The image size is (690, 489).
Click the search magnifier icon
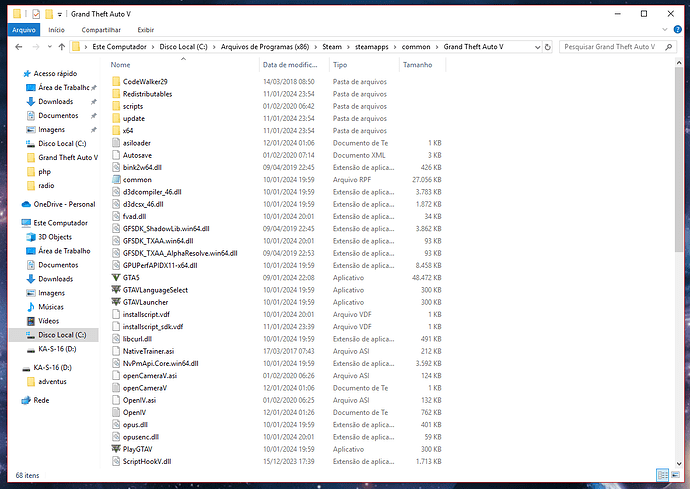tap(669, 47)
